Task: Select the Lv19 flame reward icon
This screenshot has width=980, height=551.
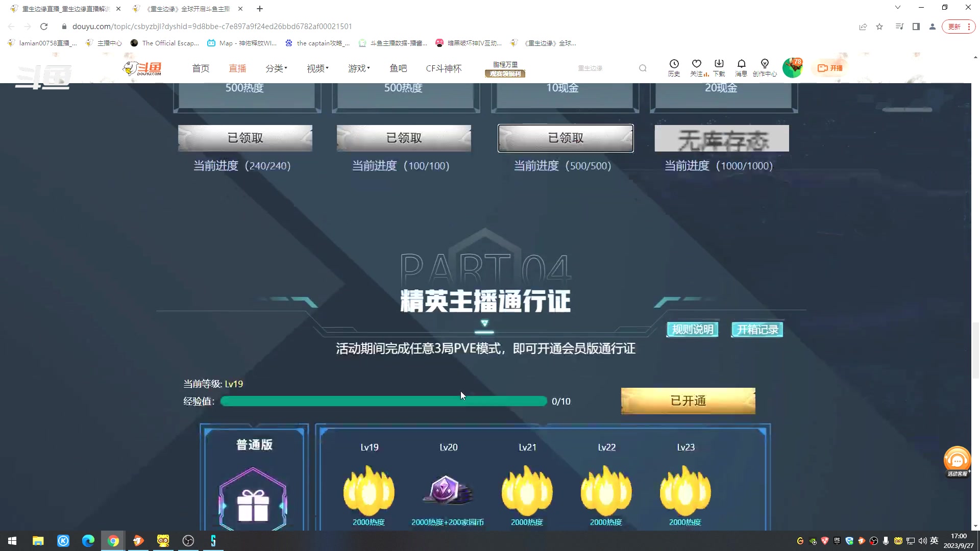Action: point(369,490)
